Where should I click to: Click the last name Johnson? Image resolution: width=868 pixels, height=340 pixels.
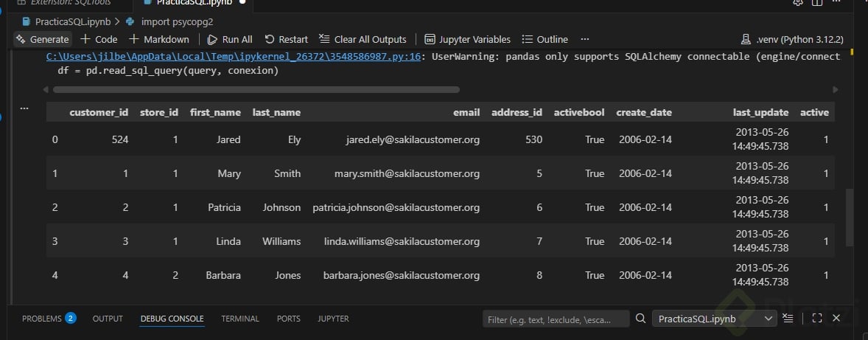(281, 208)
